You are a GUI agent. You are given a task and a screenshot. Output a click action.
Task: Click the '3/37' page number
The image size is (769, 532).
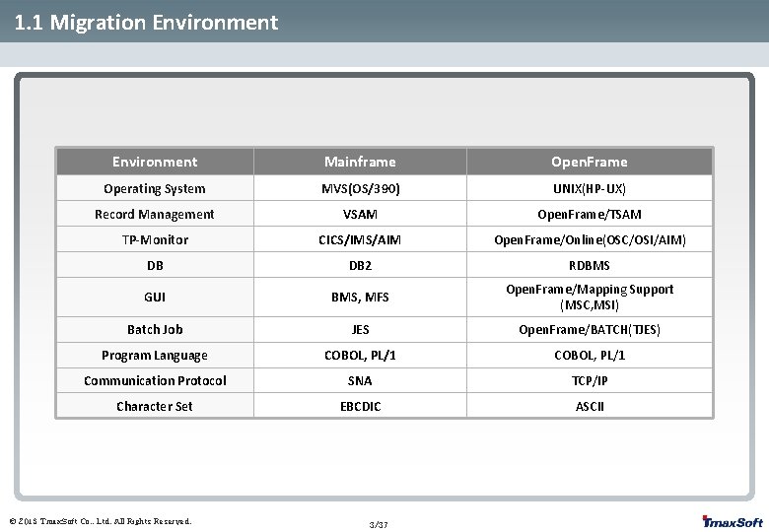pos(379,525)
